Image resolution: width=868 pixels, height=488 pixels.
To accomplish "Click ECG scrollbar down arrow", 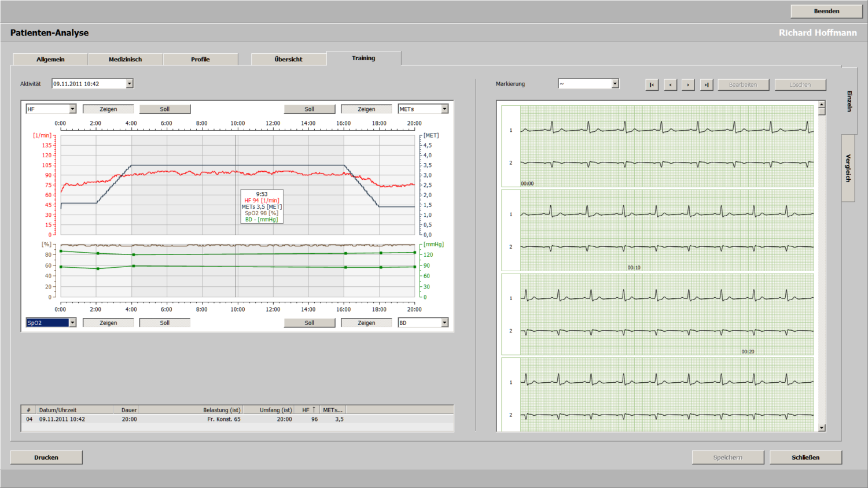I will tap(822, 428).
